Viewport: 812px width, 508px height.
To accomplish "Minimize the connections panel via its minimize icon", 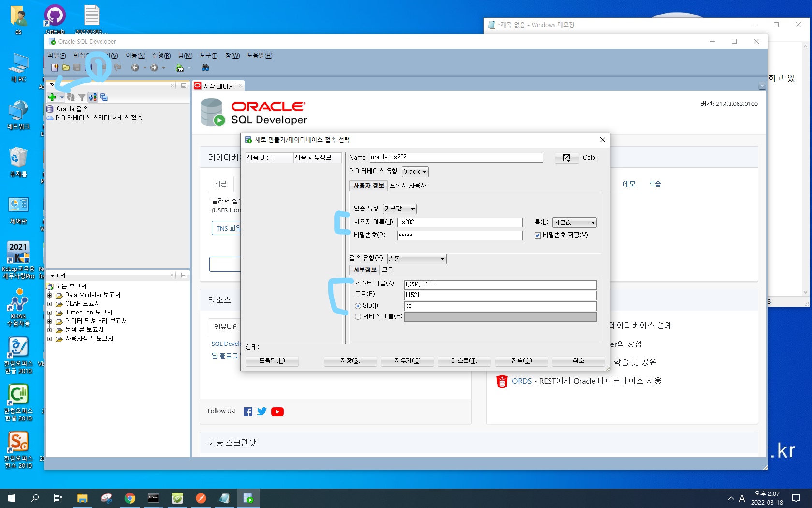I will [184, 86].
